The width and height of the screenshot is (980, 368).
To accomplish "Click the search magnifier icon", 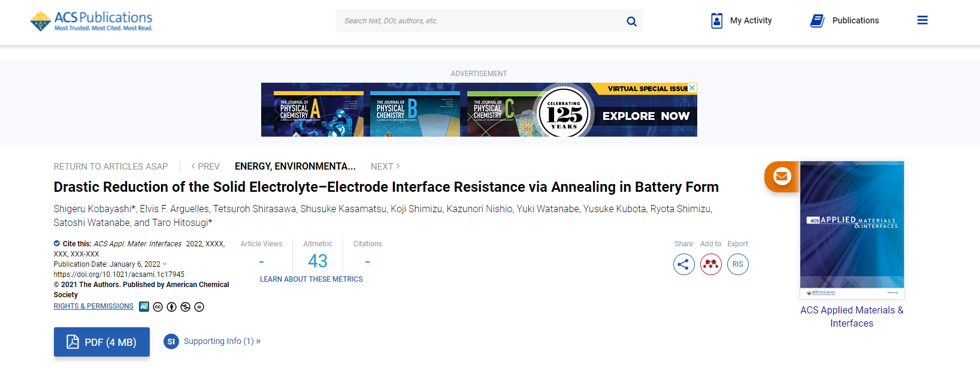I will 631,22.
